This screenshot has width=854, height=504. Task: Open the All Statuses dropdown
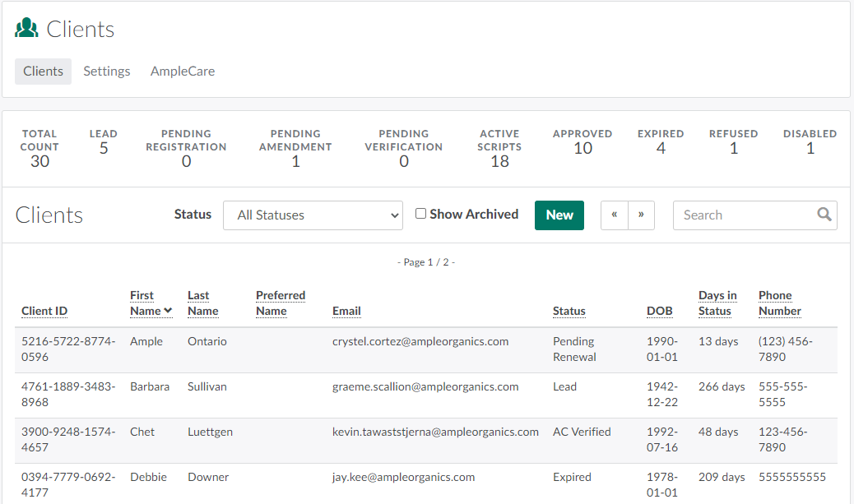[313, 215]
